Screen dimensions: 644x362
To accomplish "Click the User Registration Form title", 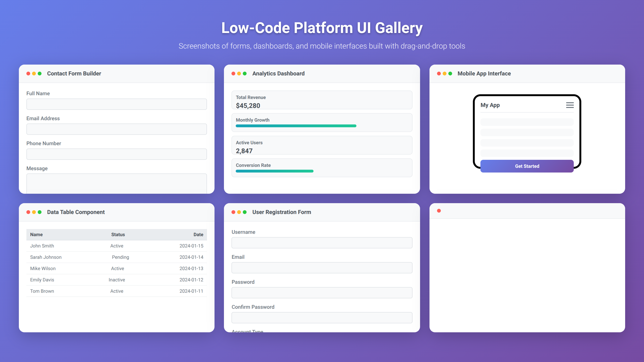I will (x=282, y=212).
